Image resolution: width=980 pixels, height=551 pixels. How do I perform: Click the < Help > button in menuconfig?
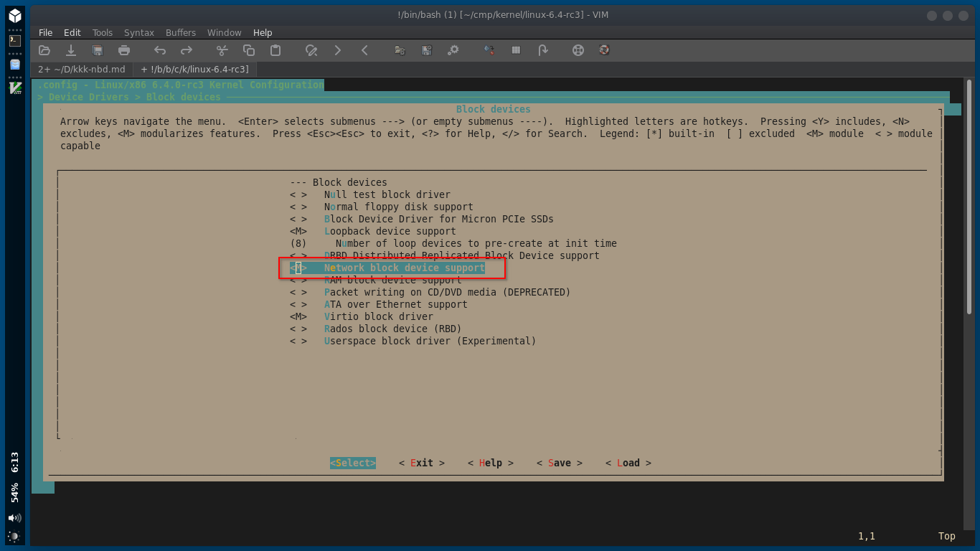tap(491, 463)
